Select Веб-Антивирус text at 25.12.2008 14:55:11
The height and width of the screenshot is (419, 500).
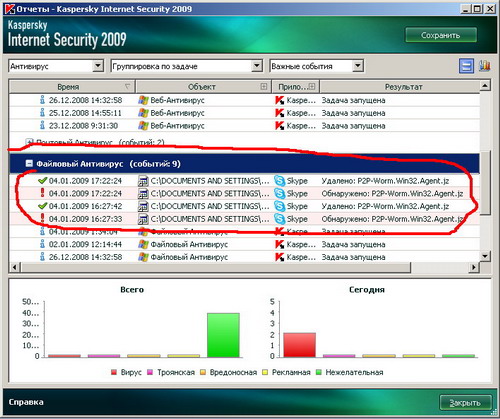177,113
